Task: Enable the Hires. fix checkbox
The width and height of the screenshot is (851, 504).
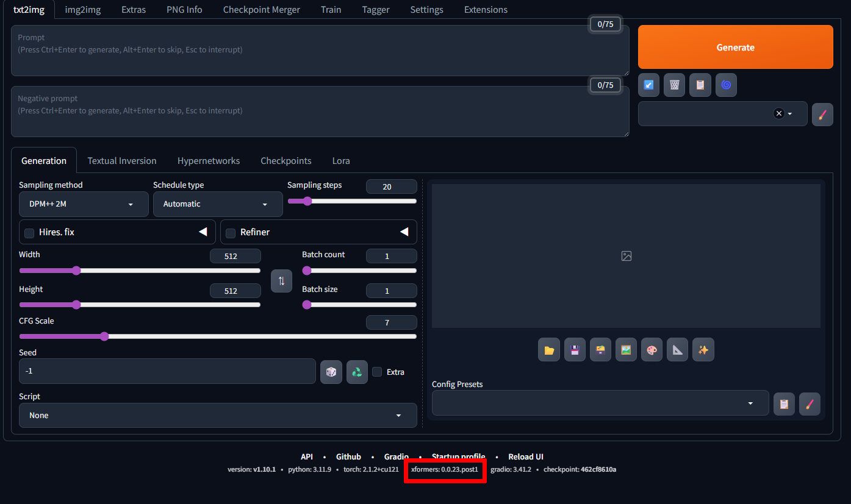Action: pyautogui.click(x=29, y=233)
